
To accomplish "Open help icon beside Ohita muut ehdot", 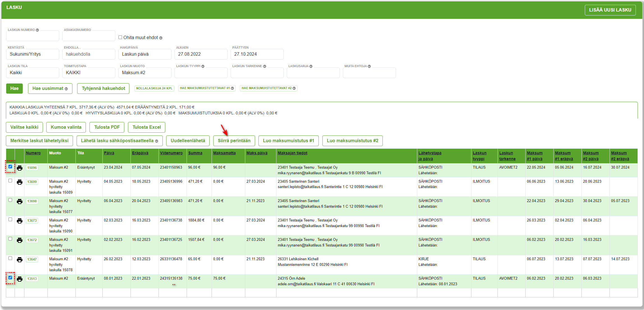I will pyautogui.click(x=161, y=38).
